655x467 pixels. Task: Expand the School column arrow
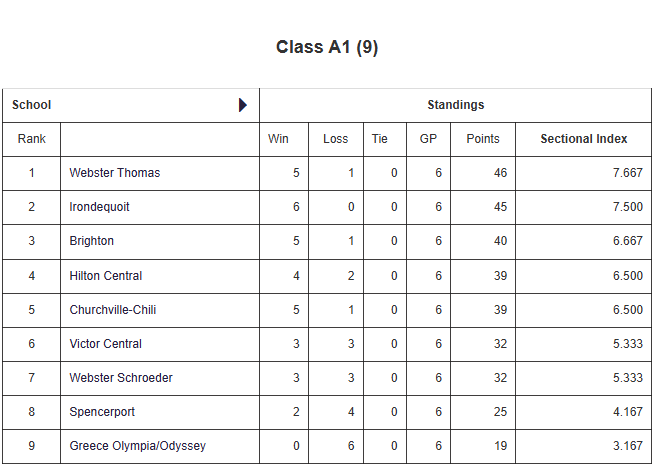[243, 105]
